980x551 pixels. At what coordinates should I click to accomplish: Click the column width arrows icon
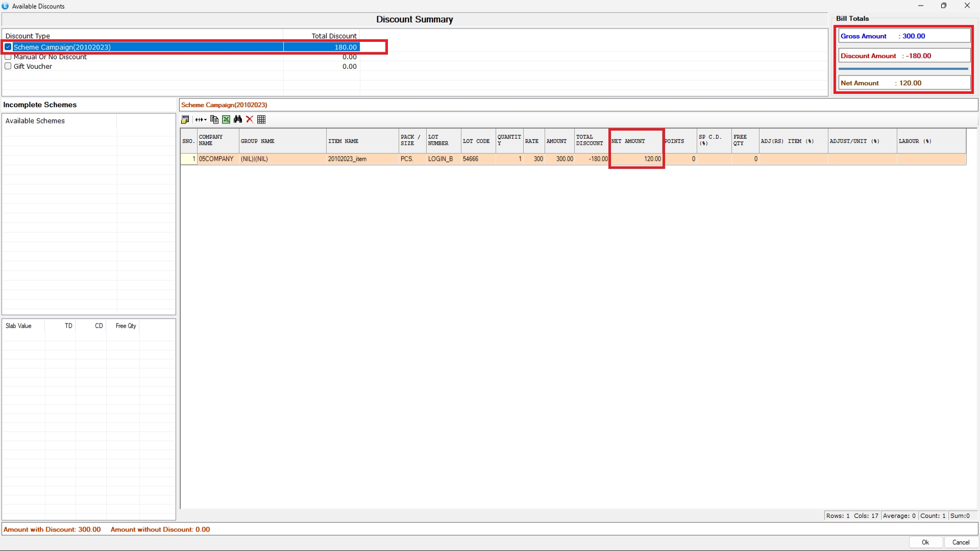pyautogui.click(x=199, y=119)
